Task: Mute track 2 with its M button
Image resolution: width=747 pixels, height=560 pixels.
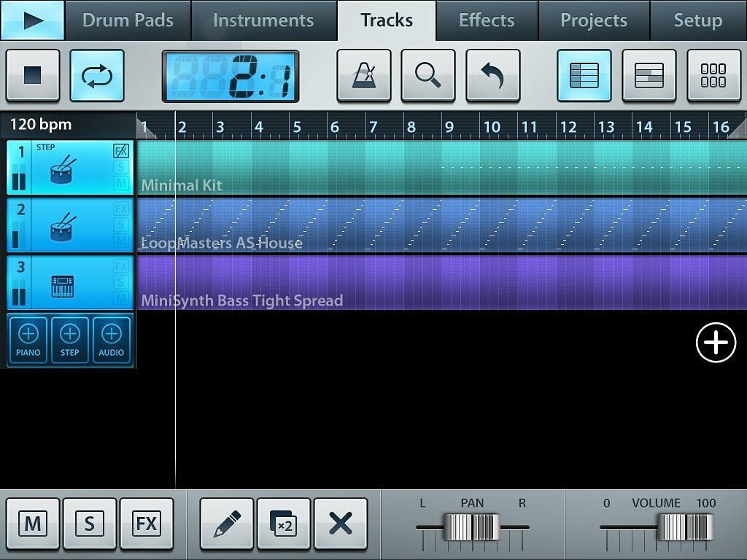Action: (121, 241)
